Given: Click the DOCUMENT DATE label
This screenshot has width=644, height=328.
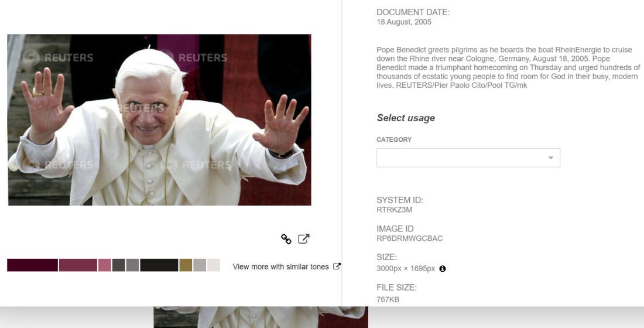Looking at the screenshot, I should (413, 12).
